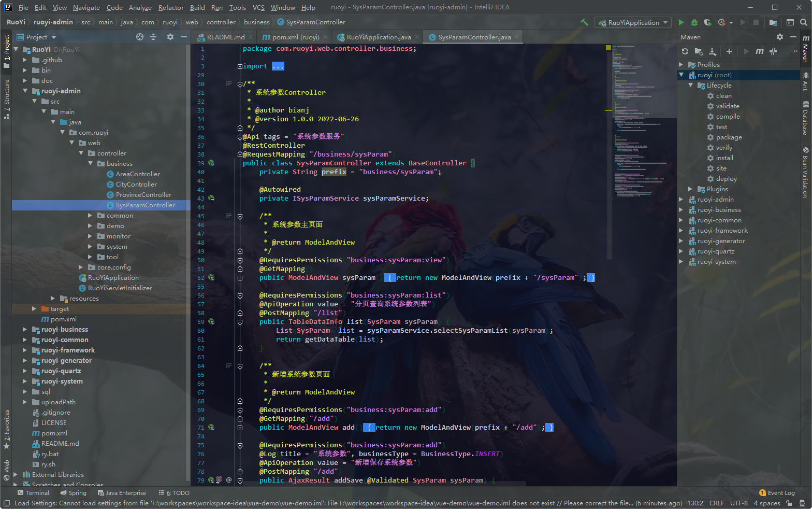Toggle the Structure side tool window
Image resolution: width=812 pixels, height=509 pixels.
point(7,99)
